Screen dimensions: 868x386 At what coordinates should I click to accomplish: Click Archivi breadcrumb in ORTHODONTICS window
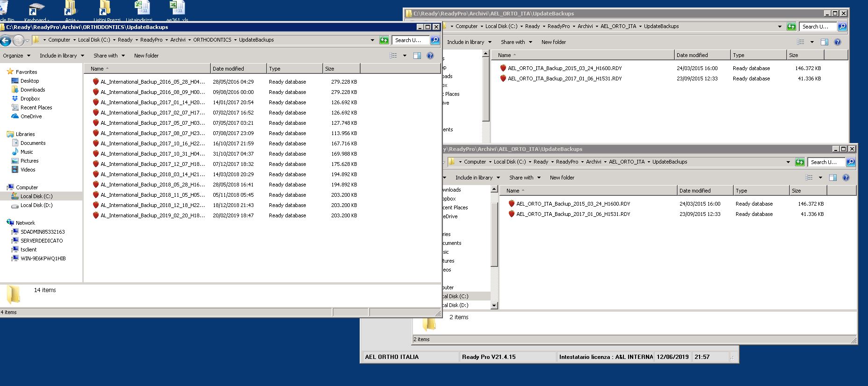point(178,40)
